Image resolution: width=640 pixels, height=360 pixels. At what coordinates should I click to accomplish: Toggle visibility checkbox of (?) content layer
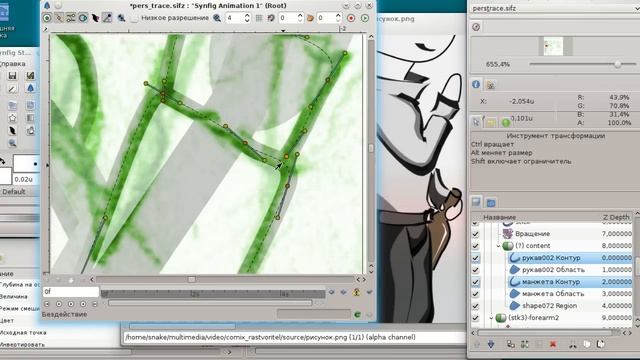coord(475,246)
